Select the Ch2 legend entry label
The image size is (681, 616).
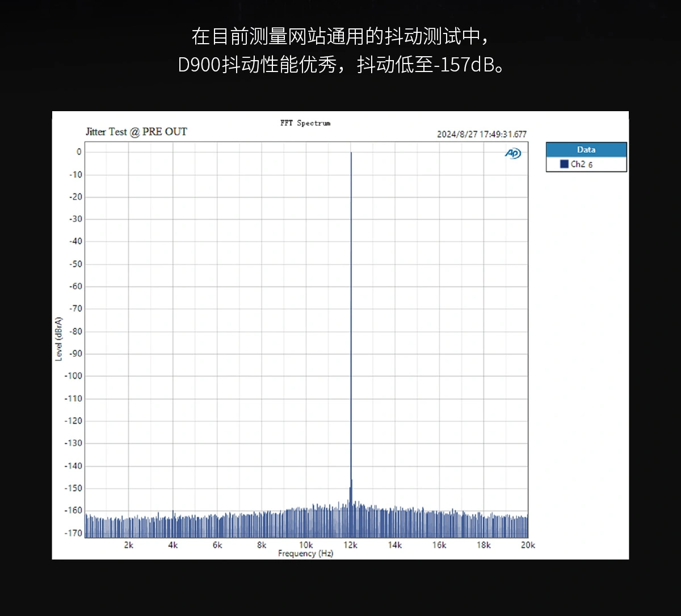point(578,164)
